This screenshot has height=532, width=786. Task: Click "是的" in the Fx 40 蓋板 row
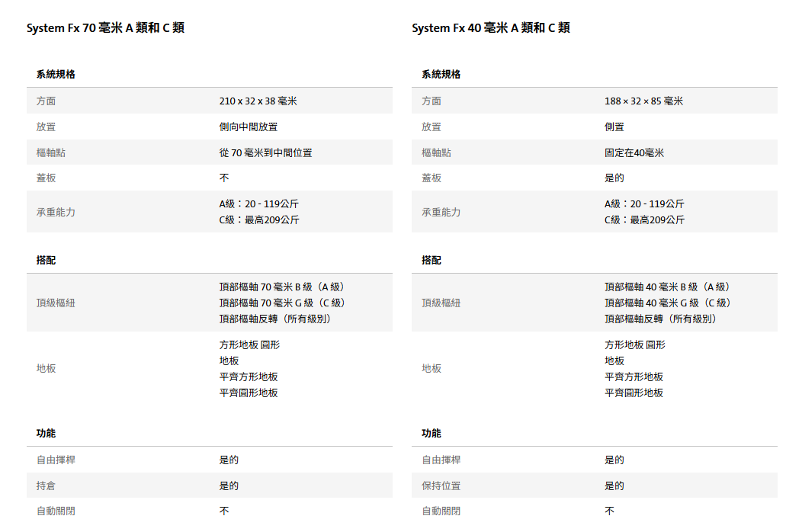pyautogui.click(x=614, y=178)
